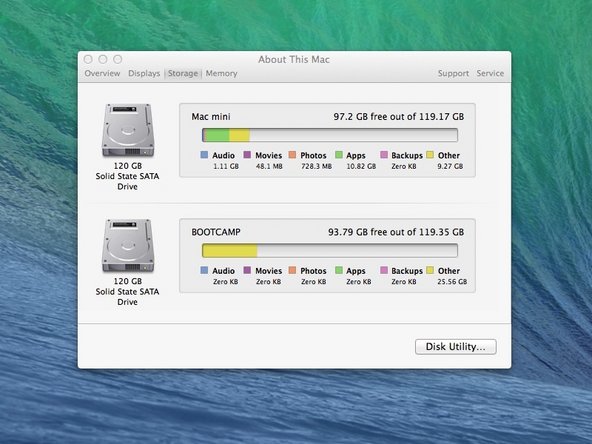Open the Service link
Viewport: 592px width, 444px height.
[x=490, y=73]
